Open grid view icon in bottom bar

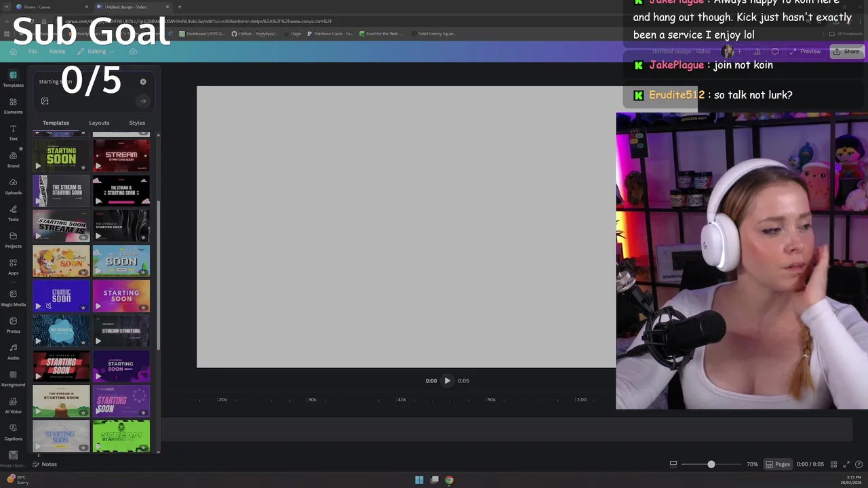(833, 464)
